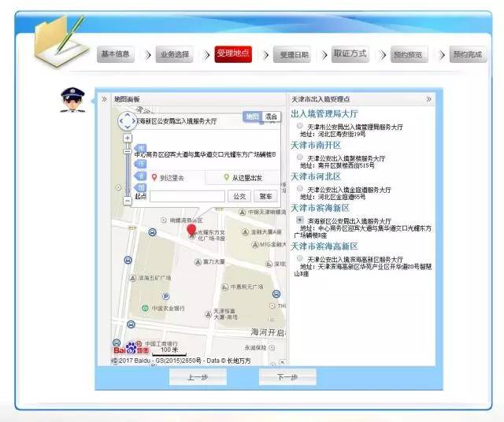
Task: Collapse the 天津市出入境受理点 panel with its chevron
Action: pyautogui.click(x=428, y=99)
